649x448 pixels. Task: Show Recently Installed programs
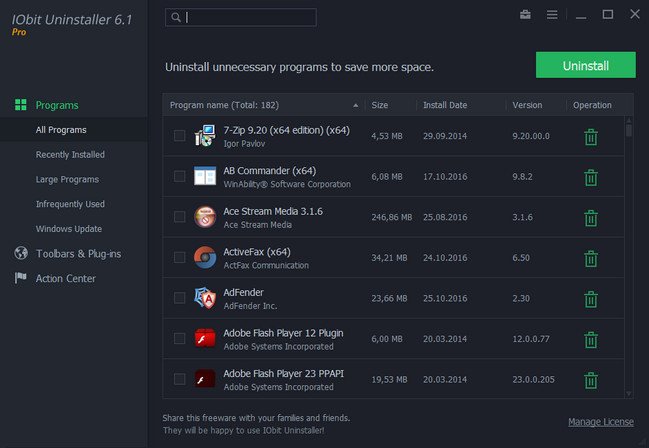[70, 154]
